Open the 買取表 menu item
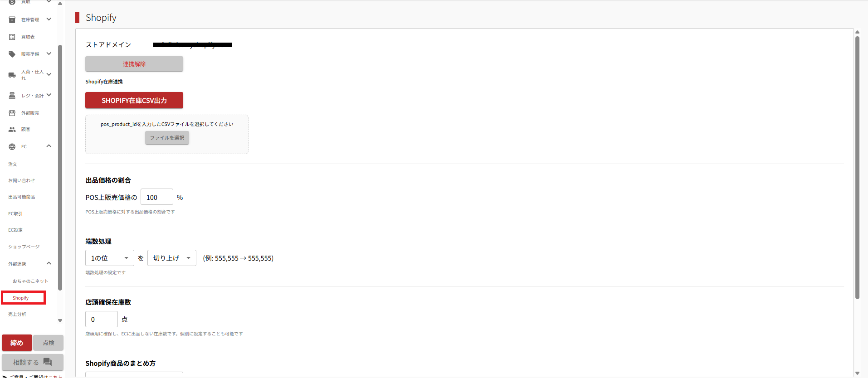The image size is (868, 378). [28, 37]
